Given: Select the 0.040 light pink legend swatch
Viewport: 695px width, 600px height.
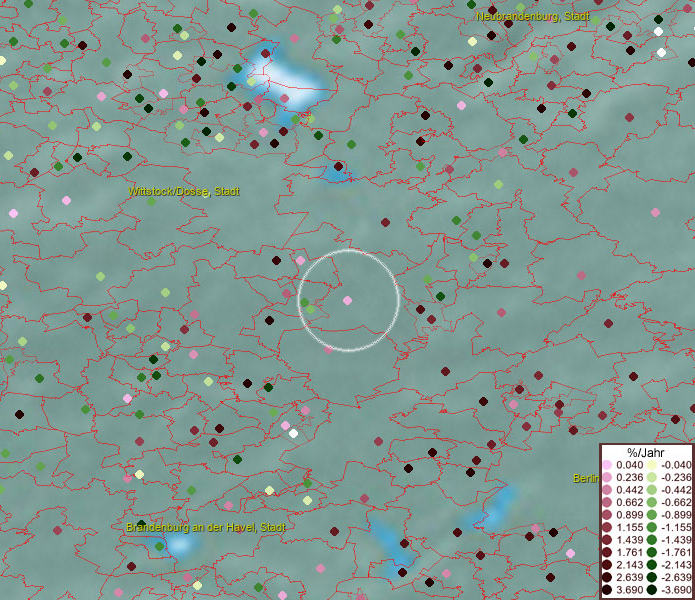Looking at the screenshot, I should click(x=607, y=465).
